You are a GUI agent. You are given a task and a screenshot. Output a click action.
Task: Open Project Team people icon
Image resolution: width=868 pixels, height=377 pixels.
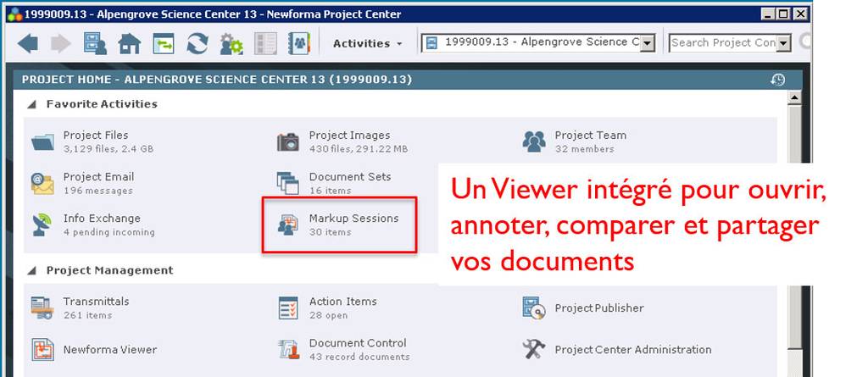click(534, 141)
